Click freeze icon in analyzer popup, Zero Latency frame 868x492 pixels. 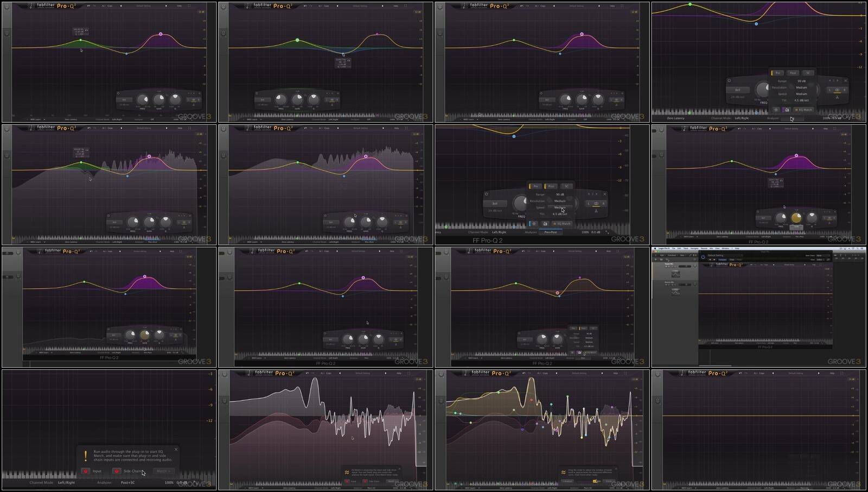point(776,110)
